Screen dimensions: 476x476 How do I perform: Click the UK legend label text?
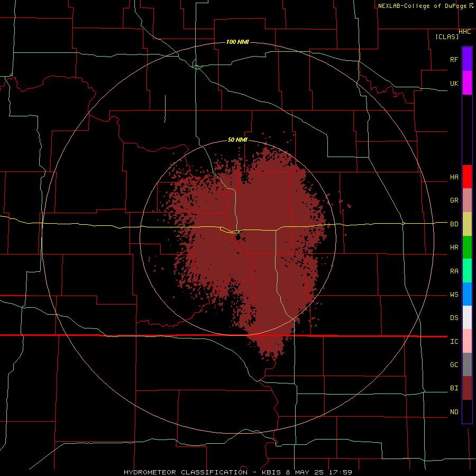point(454,83)
